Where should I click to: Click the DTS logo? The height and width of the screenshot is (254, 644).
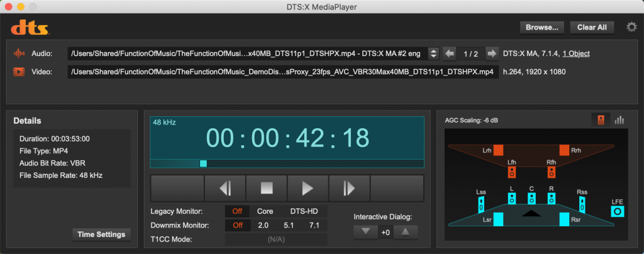coord(30,29)
